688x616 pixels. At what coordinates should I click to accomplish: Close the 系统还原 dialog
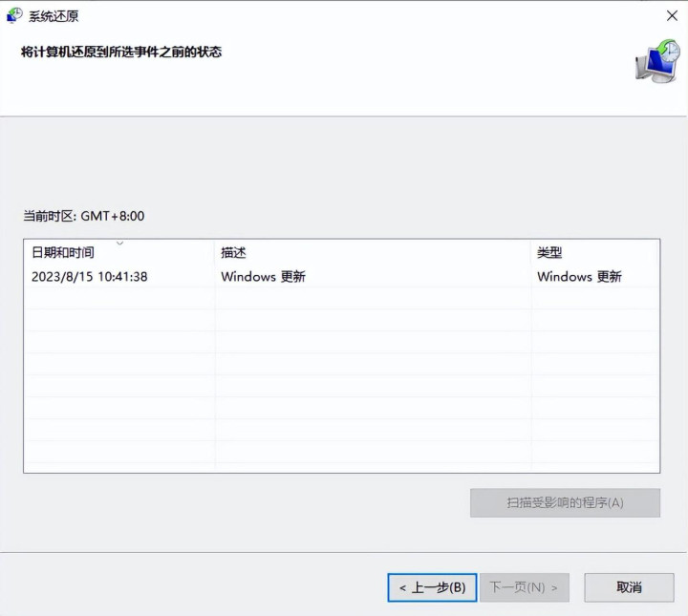pos(672,16)
